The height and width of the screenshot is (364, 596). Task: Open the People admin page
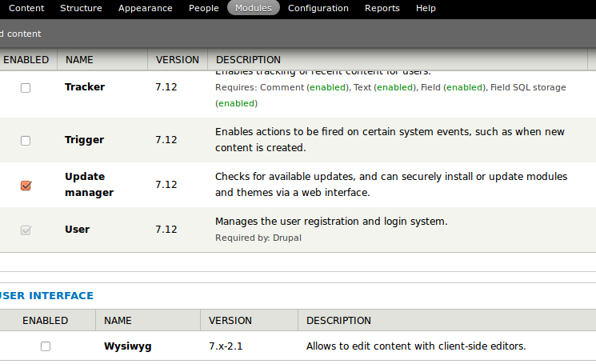[203, 8]
